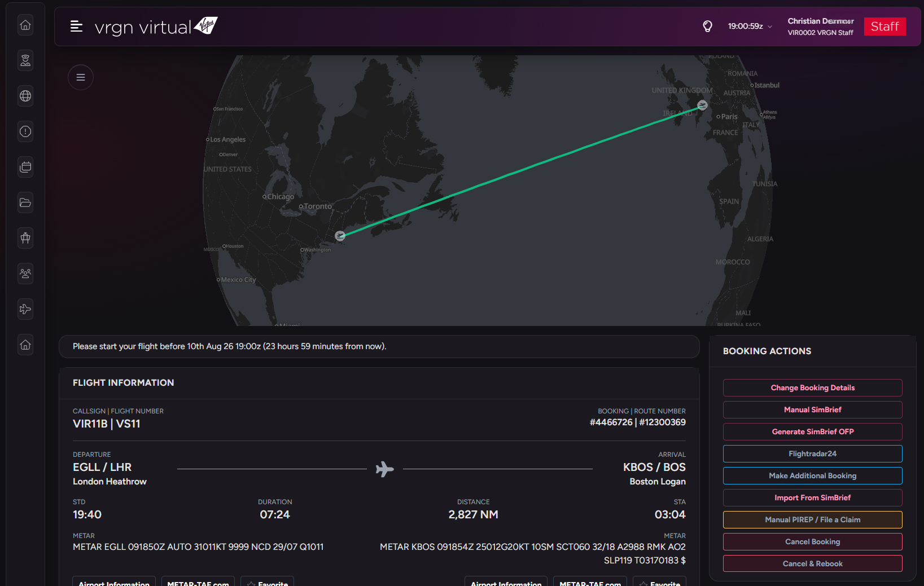Screen dimensions: 924x586
Task: Open the top home icon in sidebar
Action: click(x=25, y=25)
